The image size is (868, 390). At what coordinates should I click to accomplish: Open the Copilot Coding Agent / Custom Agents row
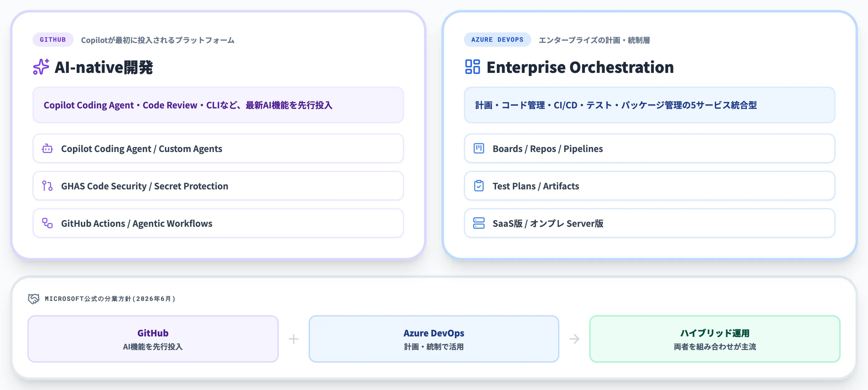click(218, 149)
